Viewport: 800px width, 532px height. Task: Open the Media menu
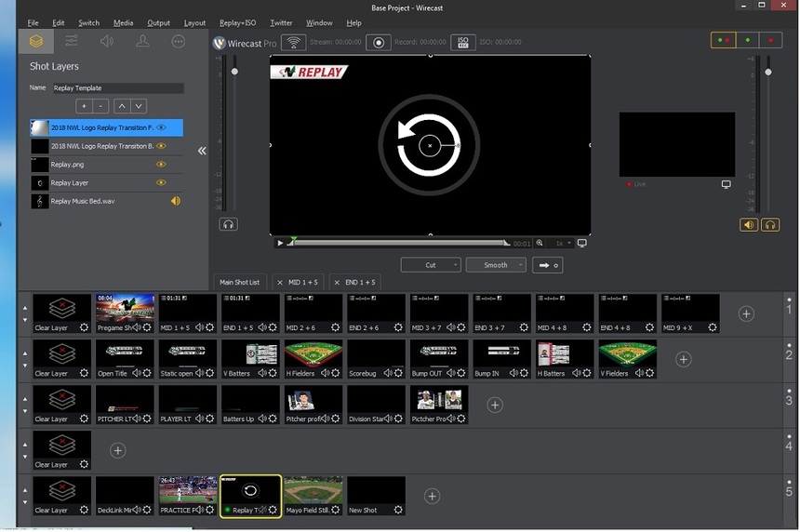pos(123,23)
